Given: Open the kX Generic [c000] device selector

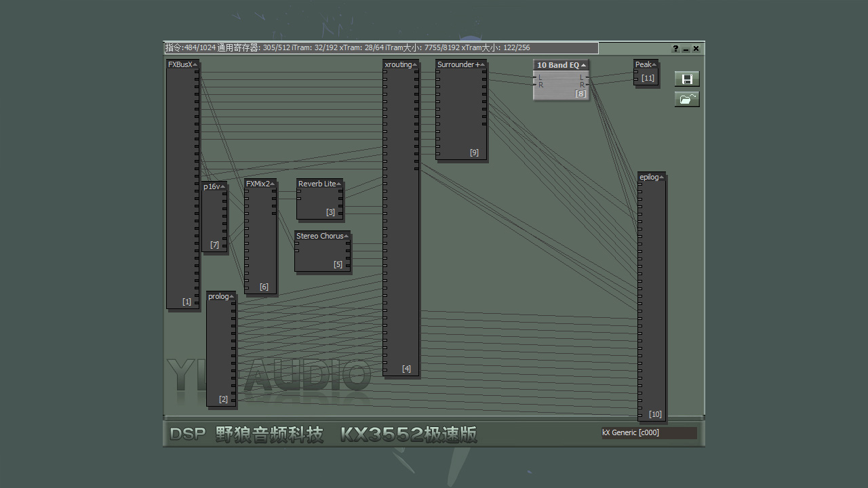Looking at the screenshot, I should point(648,432).
